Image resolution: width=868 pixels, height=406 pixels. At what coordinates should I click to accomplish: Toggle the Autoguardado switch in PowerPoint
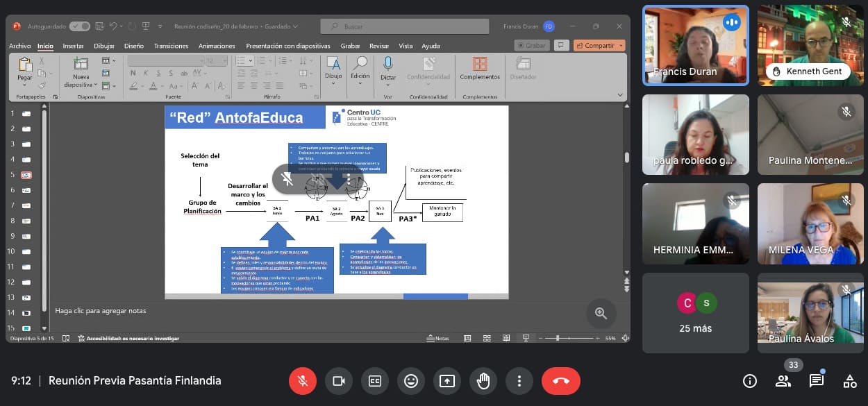[x=79, y=26]
